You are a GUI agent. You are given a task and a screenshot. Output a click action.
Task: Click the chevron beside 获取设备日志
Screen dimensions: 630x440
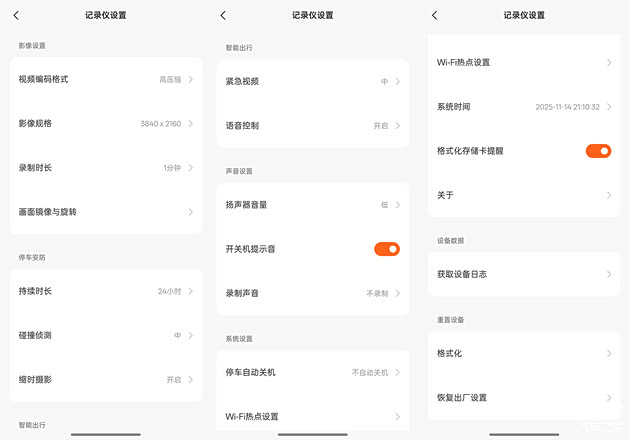point(608,274)
